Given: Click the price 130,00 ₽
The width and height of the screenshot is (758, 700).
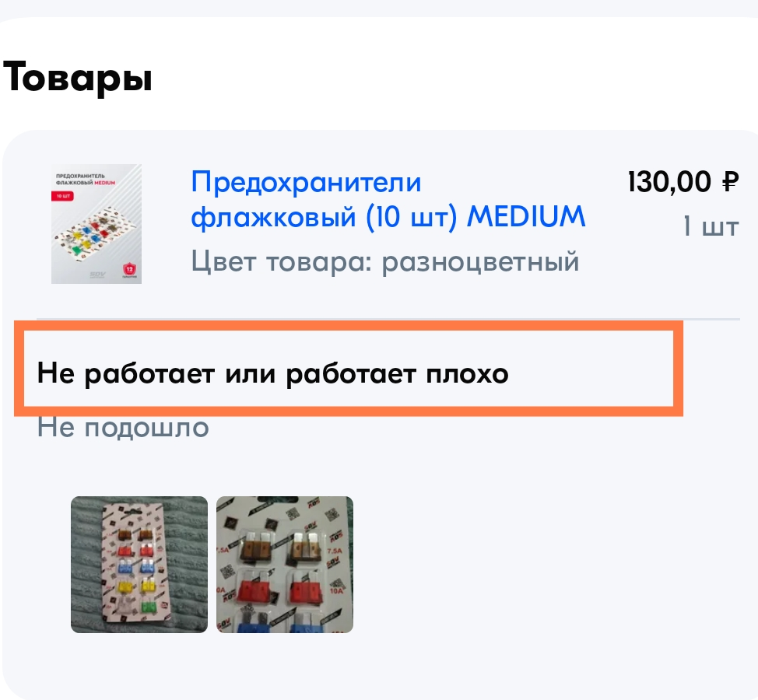Looking at the screenshot, I should click(683, 182).
